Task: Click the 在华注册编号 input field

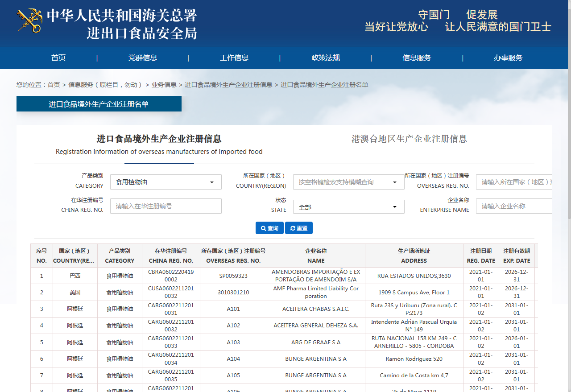Action: 166,206
